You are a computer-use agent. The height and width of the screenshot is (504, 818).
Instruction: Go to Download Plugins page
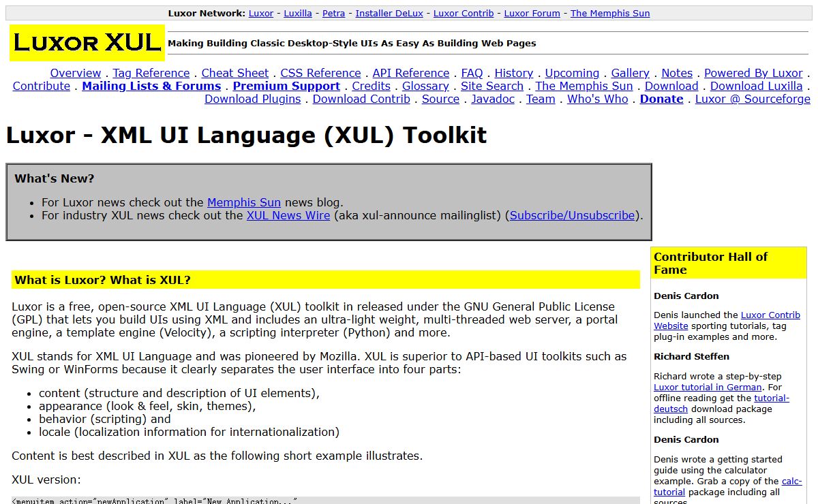[252, 99]
